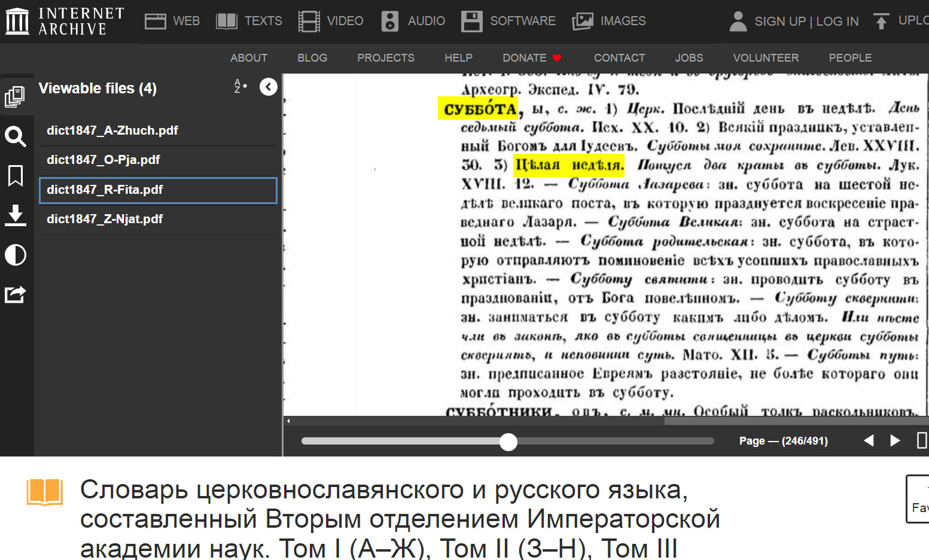The width and height of the screenshot is (929, 560).
Task: Select file dict1847_R-Fita.pdf
Action: (158, 190)
